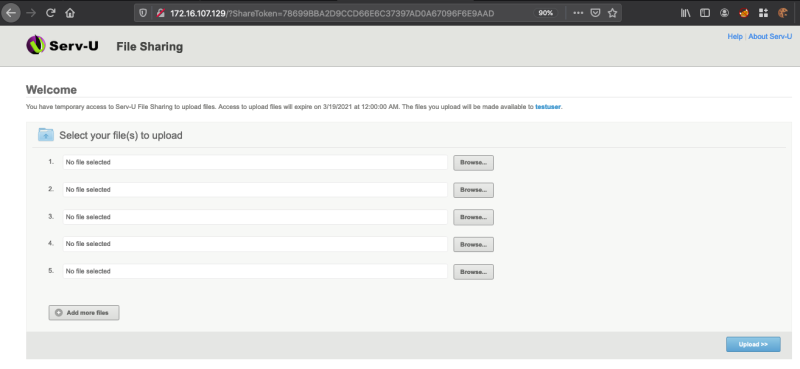
Task: Browse for file number 1
Action: tap(473, 163)
